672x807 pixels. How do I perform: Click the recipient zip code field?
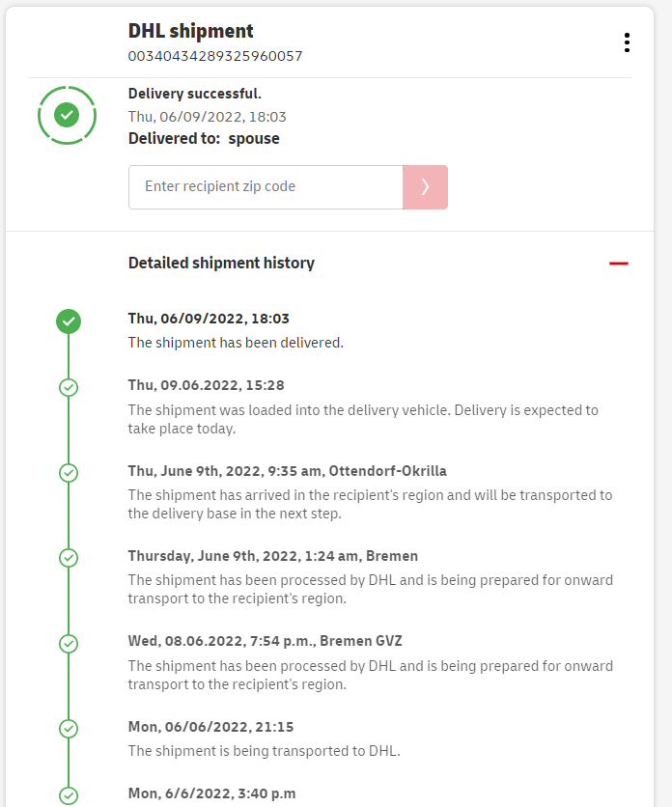click(266, 187)
